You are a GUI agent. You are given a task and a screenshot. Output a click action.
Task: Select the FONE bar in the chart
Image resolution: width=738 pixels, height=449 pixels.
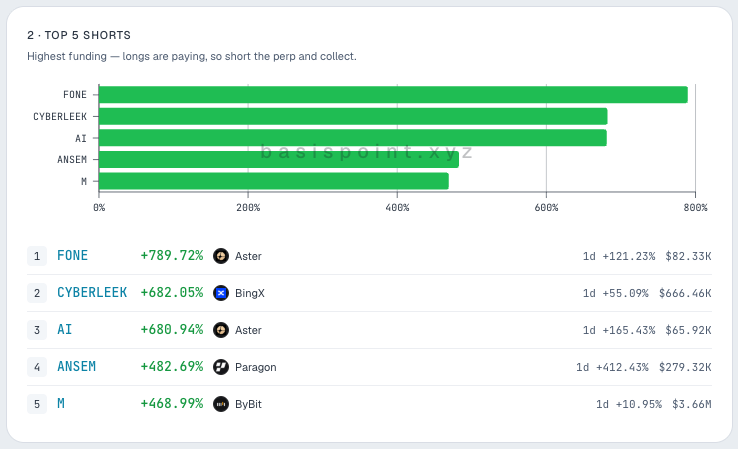tap(393, 95)
